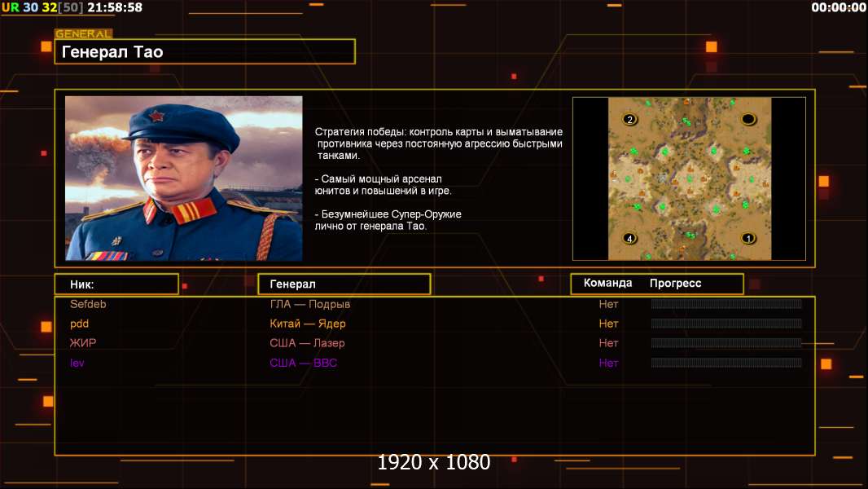Click Китай — Ядер general entry
The height and width of the screenshot is (489, 868).
308,324
